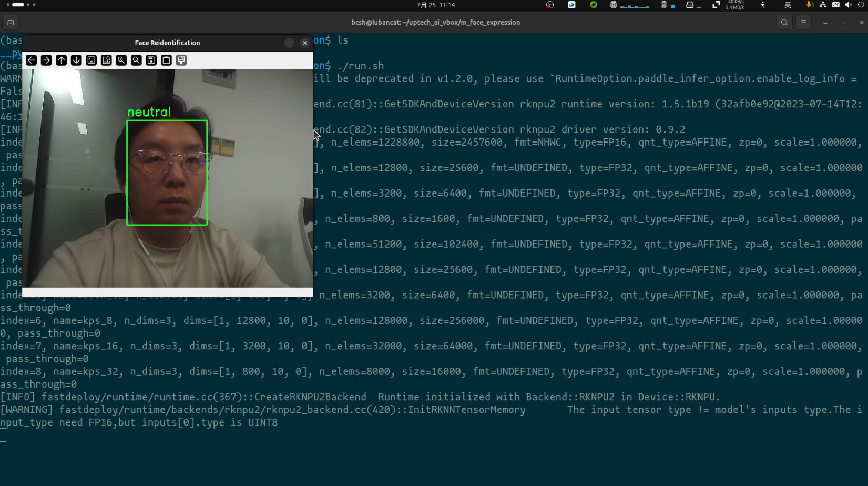Pan the image right with the right arrow tool
This screenshot has width=868, height=486.
click(x=46, y=60)
